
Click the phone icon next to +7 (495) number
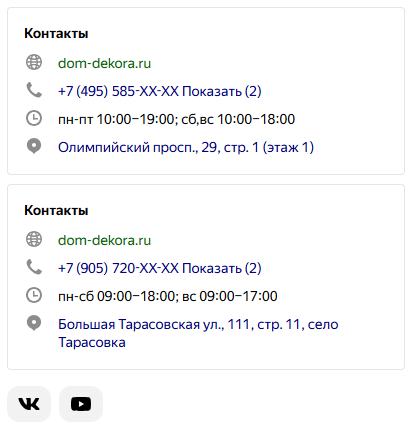click(34, 90)
